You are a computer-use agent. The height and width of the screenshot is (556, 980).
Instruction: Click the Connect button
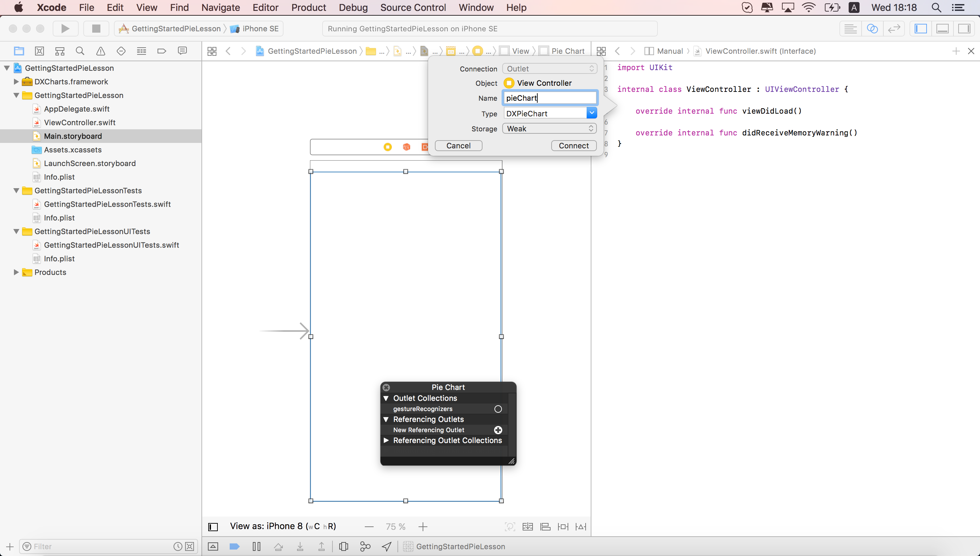tap(573, 146)
